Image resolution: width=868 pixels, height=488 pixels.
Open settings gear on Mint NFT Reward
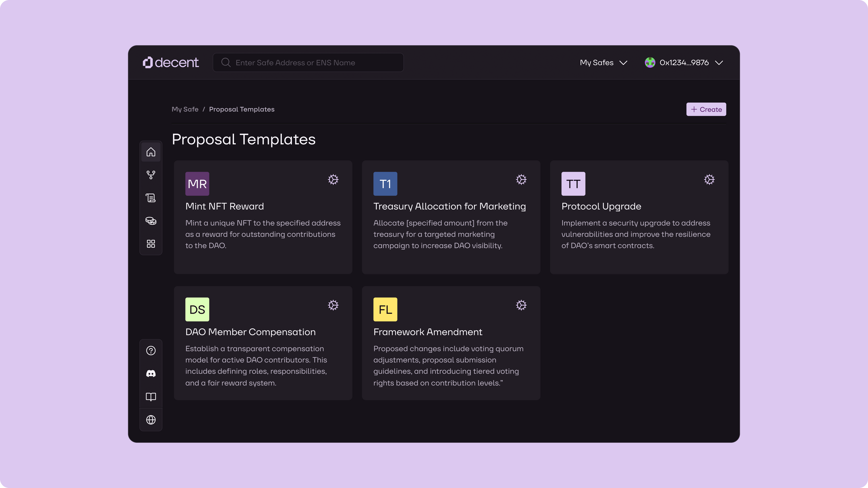click(x=333, y=180)
